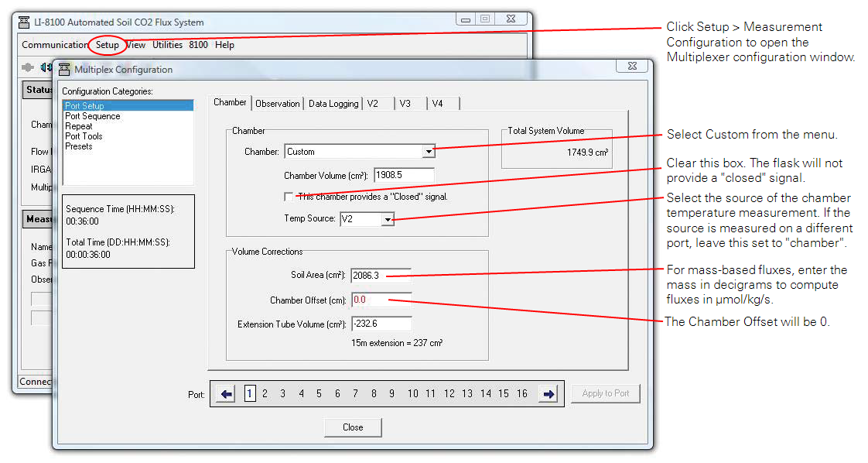The image size is (868, 463).
Task: Switch to the V2 tab
Action: click(378, 104)
